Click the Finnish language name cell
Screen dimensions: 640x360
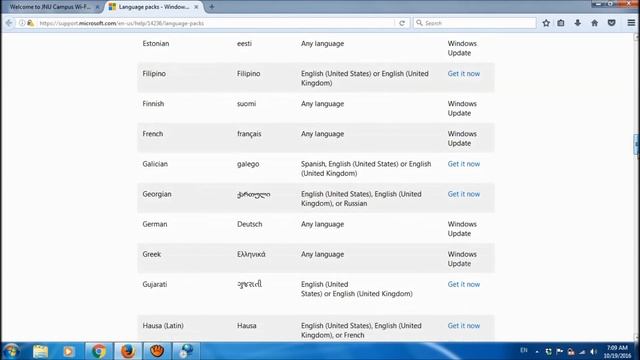[x=153, y=104]
